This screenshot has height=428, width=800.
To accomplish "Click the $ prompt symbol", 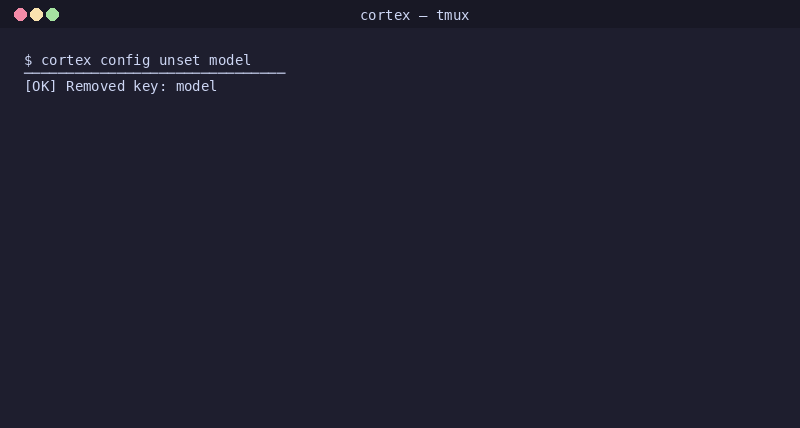I will pos(29,60).
